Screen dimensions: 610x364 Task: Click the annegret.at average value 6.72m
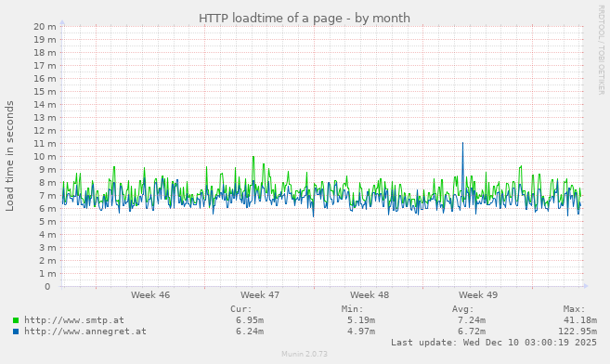(x=472, y=331)
